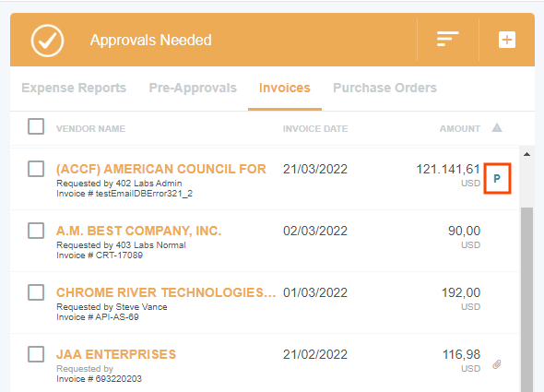Screen dimensions: 544x392
Task: Open the paperclip attachment on JAA Enterprises
Action: [x=497, y=364]
